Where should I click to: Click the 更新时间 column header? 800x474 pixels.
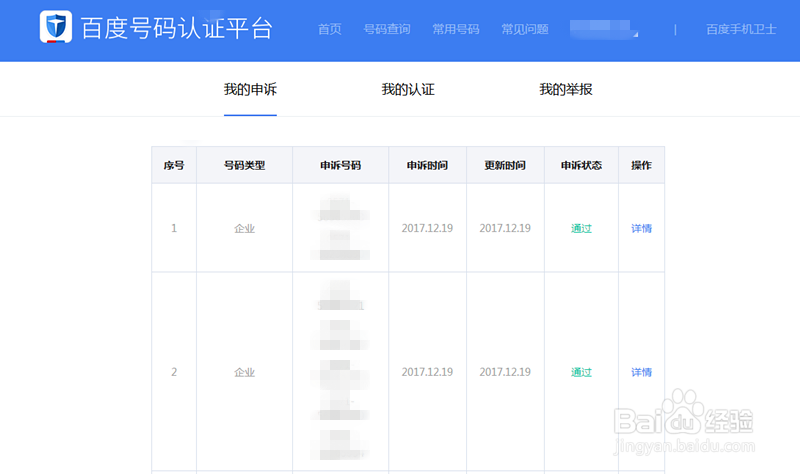pyautogui.click(x=505, y=165)
